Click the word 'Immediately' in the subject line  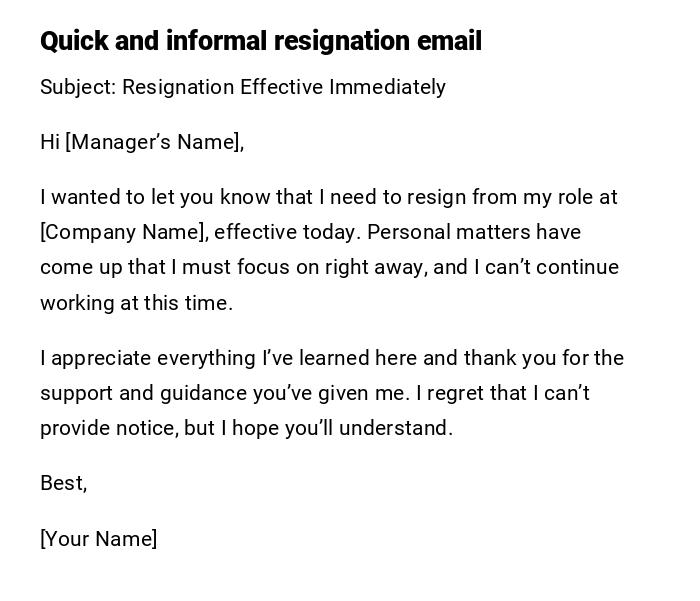pyautogui.click(x=390, y=87)
